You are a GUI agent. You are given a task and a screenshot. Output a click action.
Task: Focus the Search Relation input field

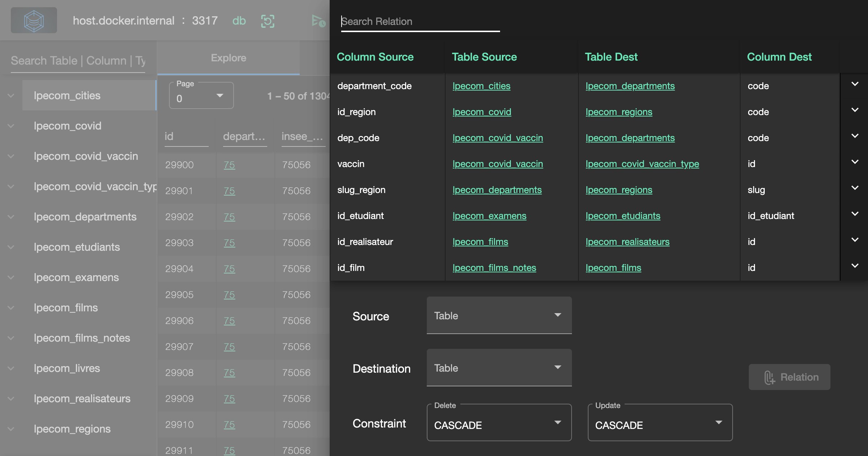pyautogui.click(x=420, y=22)
